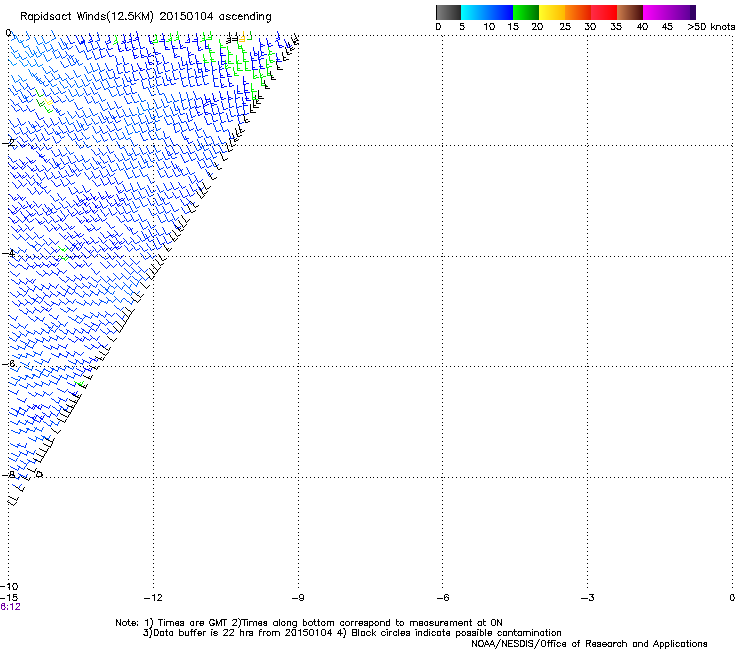Click the orange 25-30 knots legend color
This screenshot has width=740, height=650.
pyautogui.click(x=578, y=12)
